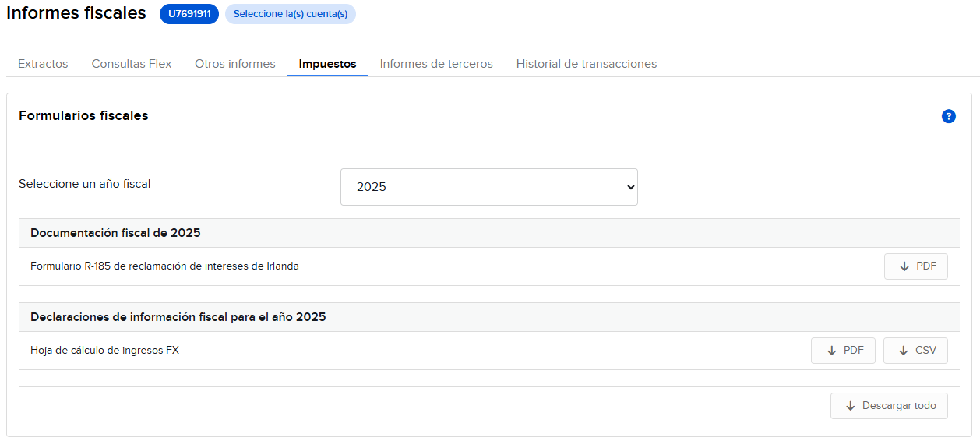Open the fiscal year 2025 dropdown

point(488,187)
